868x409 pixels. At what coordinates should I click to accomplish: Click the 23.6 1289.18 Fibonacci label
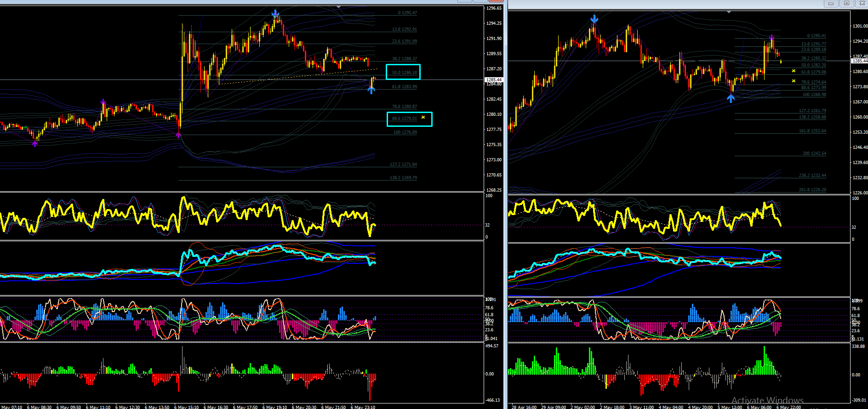tap(814, 50)
